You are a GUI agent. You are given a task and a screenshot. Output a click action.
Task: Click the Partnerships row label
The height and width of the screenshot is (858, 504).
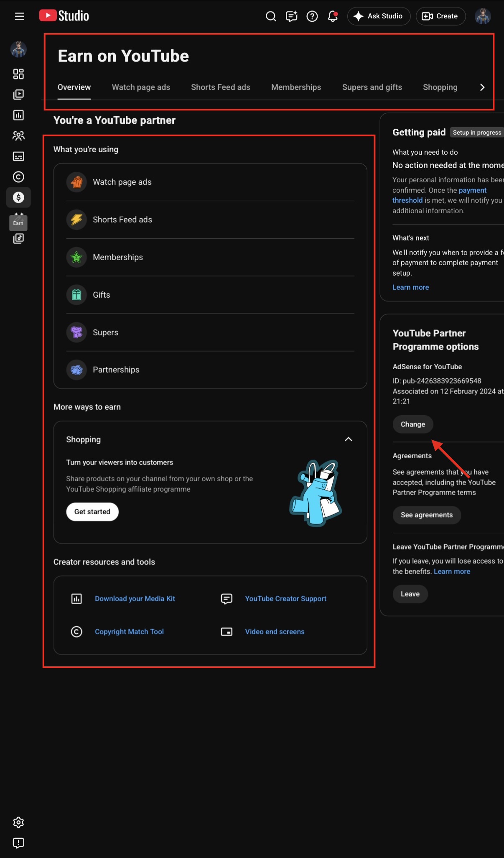[116, 370]
